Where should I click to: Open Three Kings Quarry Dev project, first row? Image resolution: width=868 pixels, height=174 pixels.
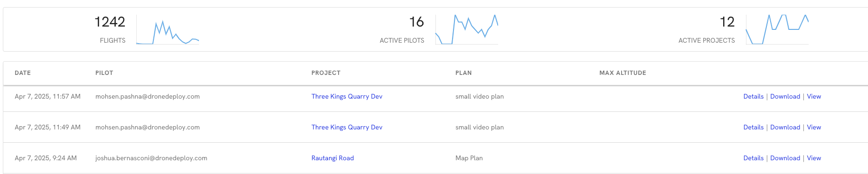click(347, 96)
